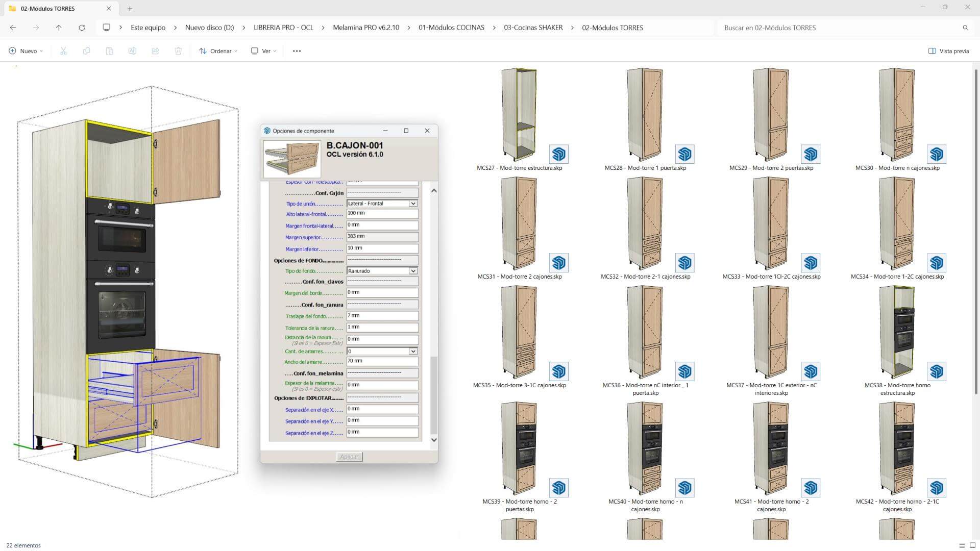Click the Separación en el eje Z field
This screenshot has width=980, height=551.
382,433
